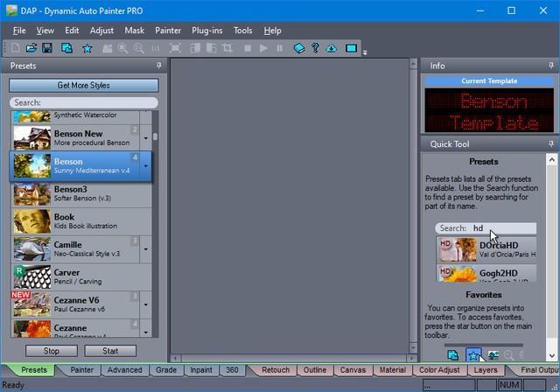Click the Favorites star icon in main toolbar
The height and width of the screenshot is (392, 560).
tap(87, 48)
